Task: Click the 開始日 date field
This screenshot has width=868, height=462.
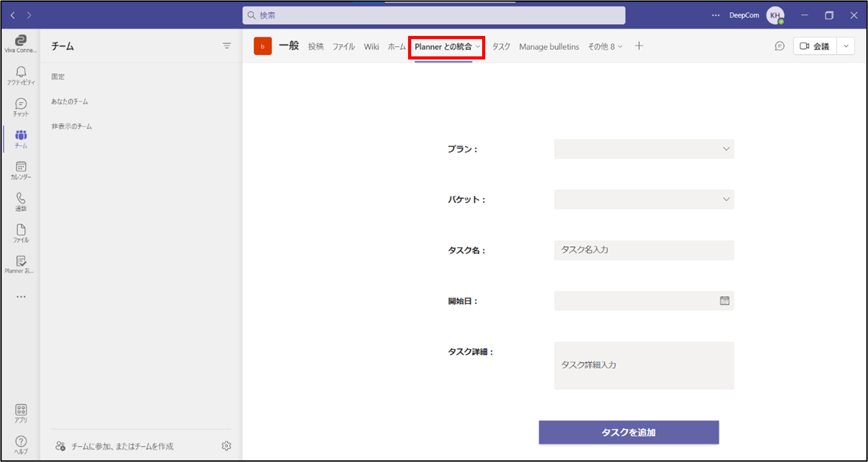Action: pos(644,301)
